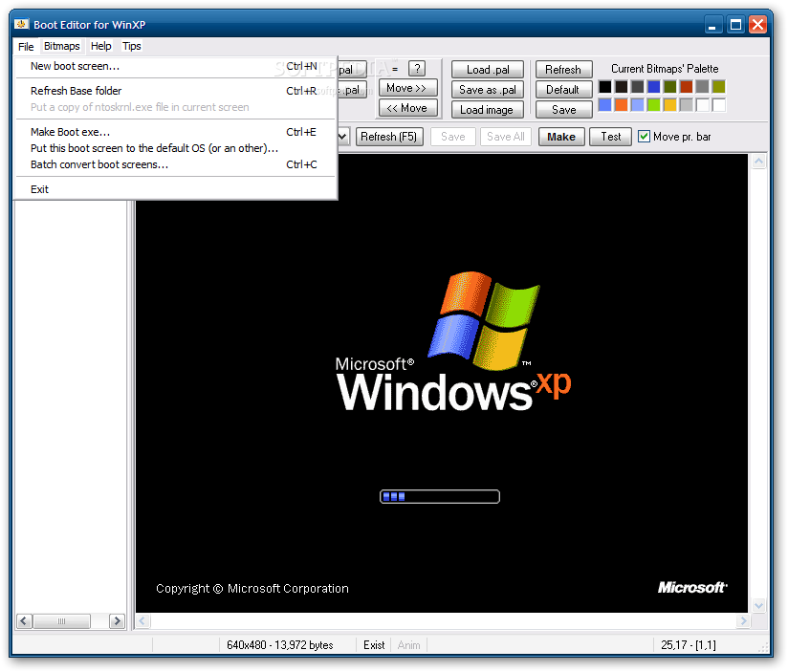
Task: Pick the rust red palette swatch
Action: 686,87
